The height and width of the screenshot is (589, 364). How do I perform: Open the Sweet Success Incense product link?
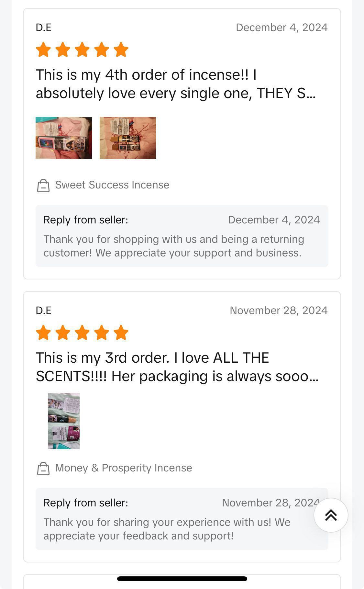point(112,185)
